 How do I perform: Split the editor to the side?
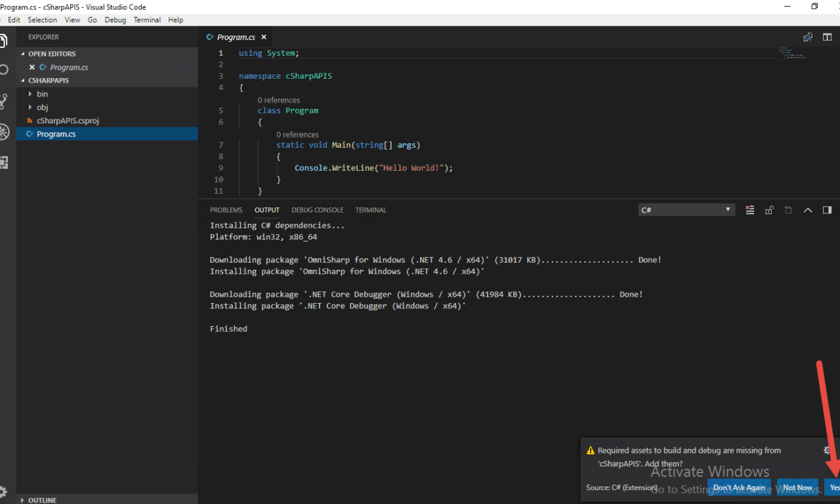pos(828,37)
